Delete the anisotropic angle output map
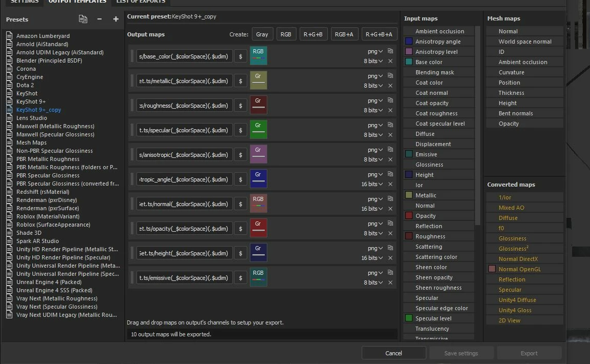The image size is (590, 364). tap(390, 184)
